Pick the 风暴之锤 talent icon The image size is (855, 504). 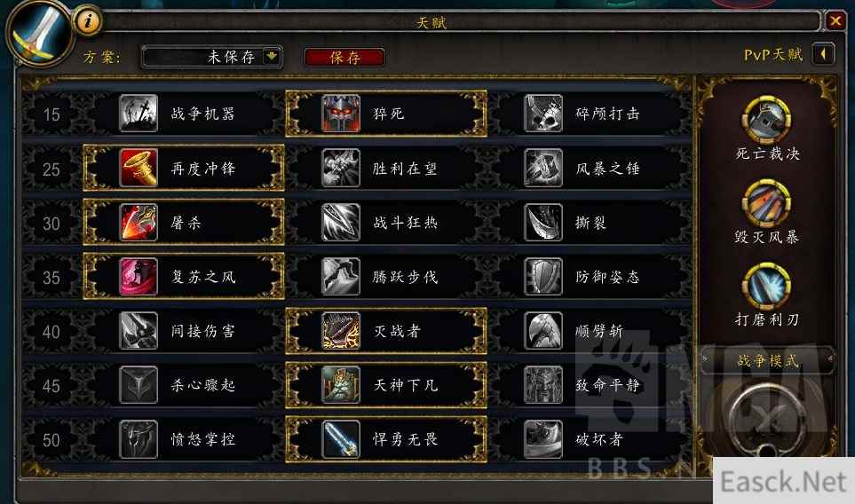(543, 168)
